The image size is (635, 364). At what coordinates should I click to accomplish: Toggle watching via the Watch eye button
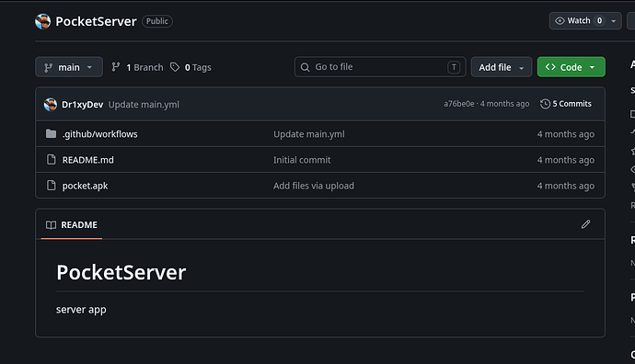click(x=577, y=20)
